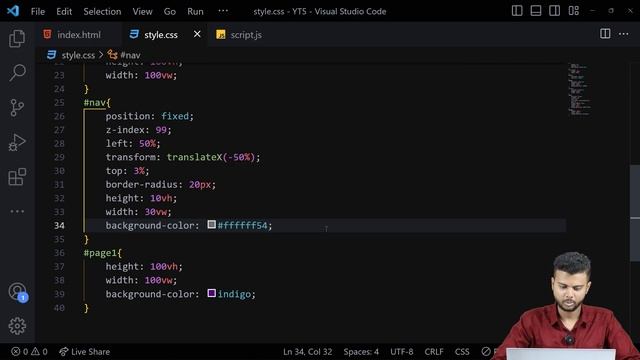Click the VS Code logo icon

(13, 11)
